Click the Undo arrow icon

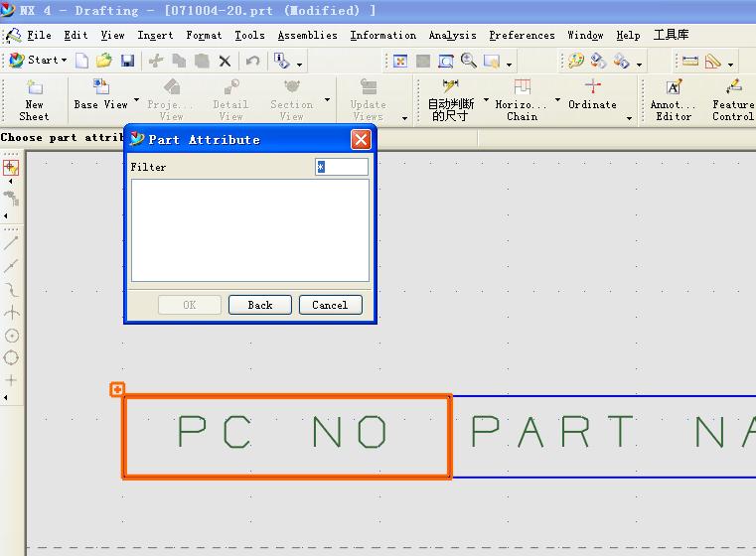click(252, 61)
